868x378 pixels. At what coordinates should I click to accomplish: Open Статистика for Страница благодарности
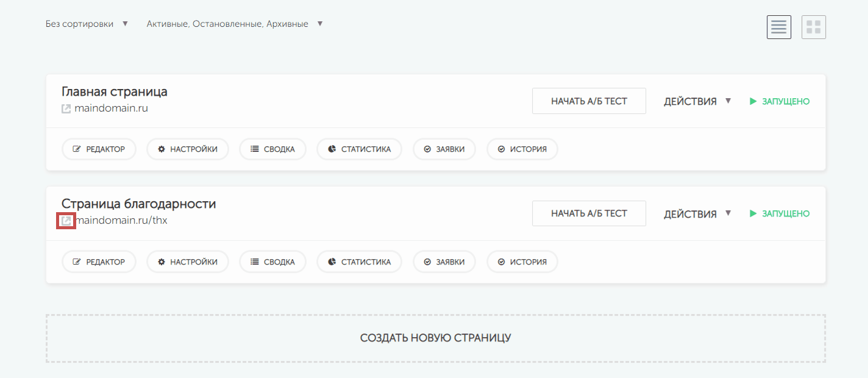pos(359,262)
